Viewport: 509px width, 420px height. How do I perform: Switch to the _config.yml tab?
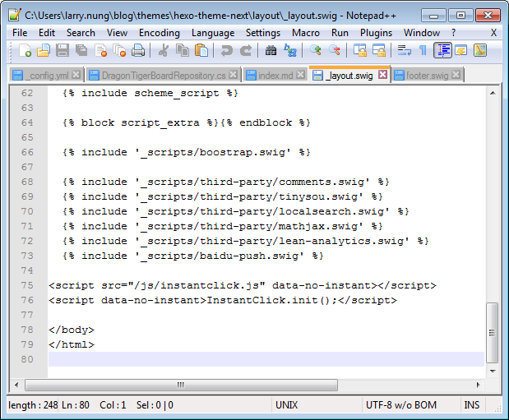pos(46,76)
